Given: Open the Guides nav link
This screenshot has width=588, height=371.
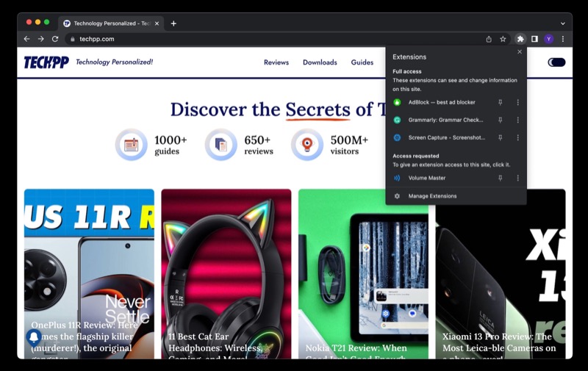Looking at the screenshot, I should (362, 62).
